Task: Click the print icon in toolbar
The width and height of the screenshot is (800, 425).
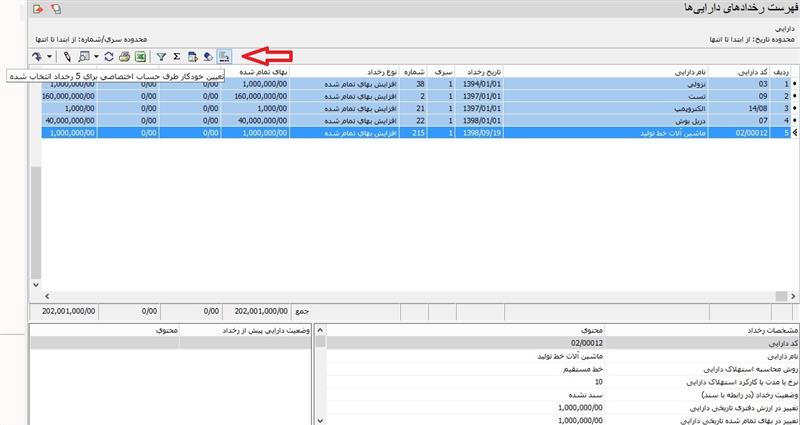Action: [x=124, y=57]
